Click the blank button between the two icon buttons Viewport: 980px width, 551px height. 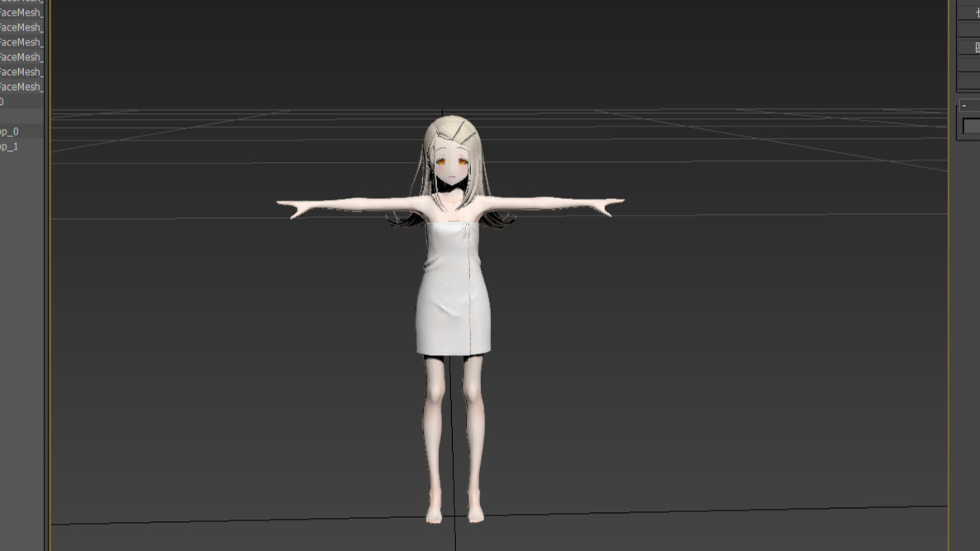[x=972, y=30]
